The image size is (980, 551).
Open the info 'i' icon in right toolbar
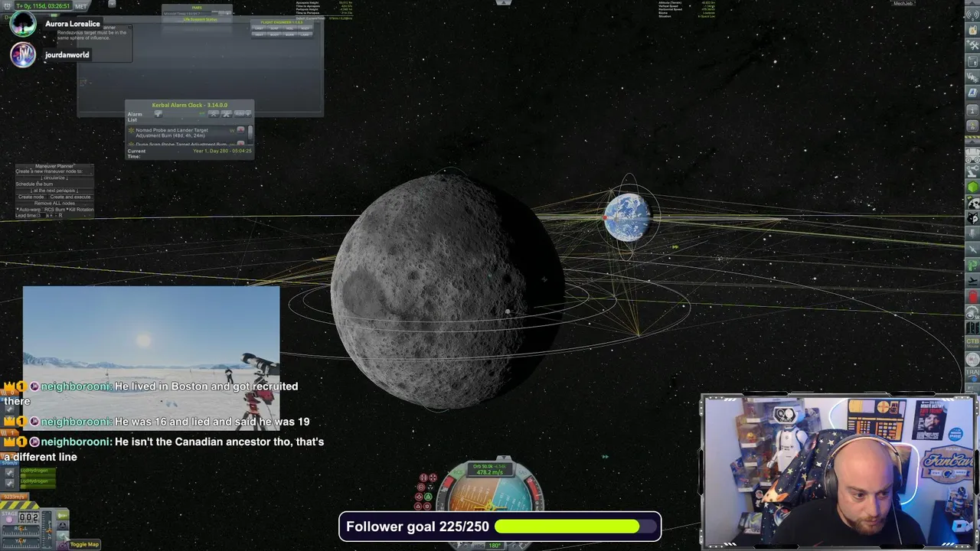point(972,111)
